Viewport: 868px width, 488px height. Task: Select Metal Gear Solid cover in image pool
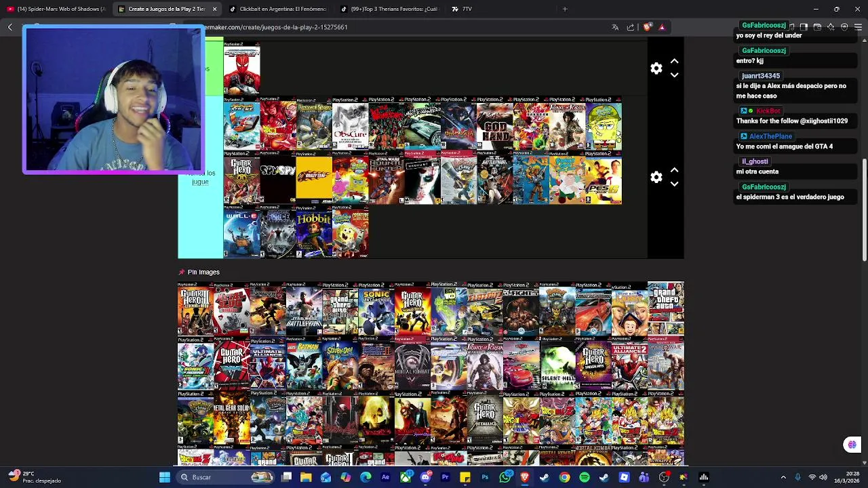coord(232,418)
